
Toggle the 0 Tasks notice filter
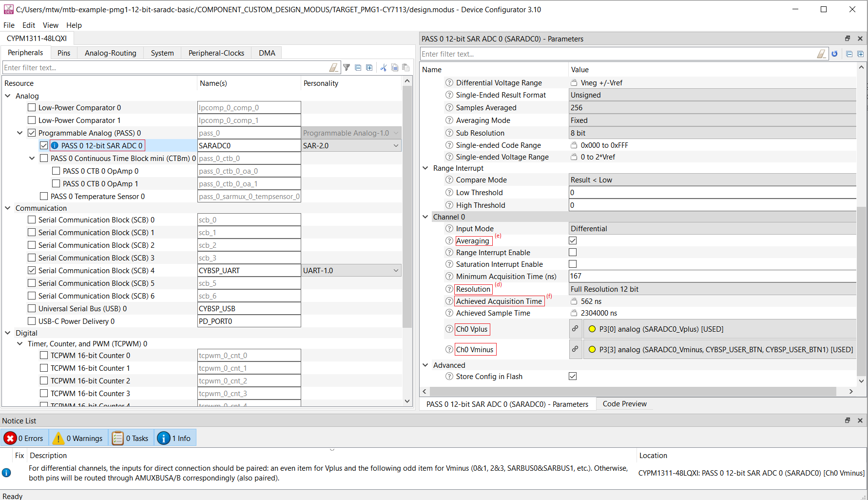pos(131,438)
